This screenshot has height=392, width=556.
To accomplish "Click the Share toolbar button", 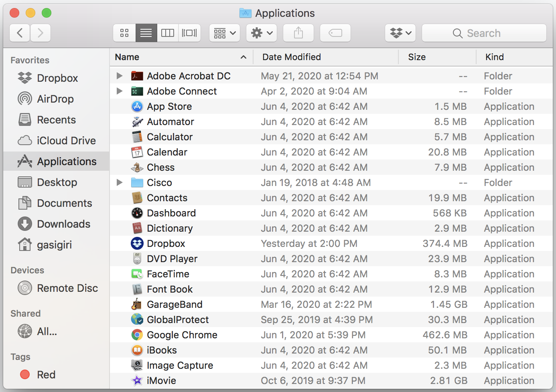I will [298, 33].
